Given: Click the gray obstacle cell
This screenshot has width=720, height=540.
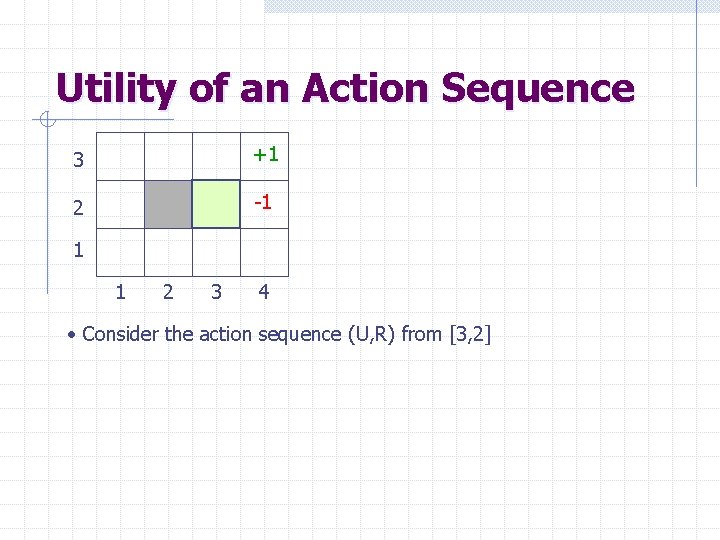Looking at the screenshot, I should pos(168,204).
